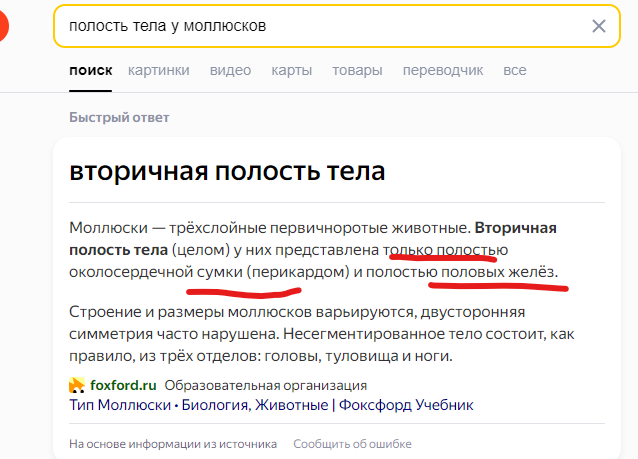Image resolution: width=638 pixels, height=459 pixels.
Task: Click the «вторичная полость тела» heading
Action: point(227,171)
